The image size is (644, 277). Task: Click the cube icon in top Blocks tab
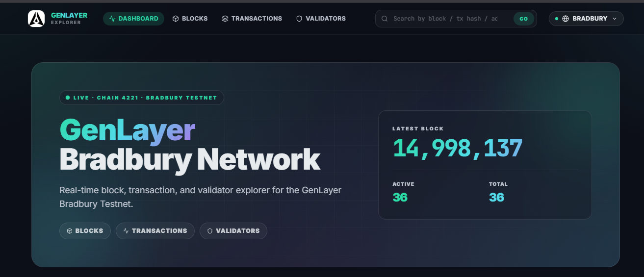pos(176,19)
